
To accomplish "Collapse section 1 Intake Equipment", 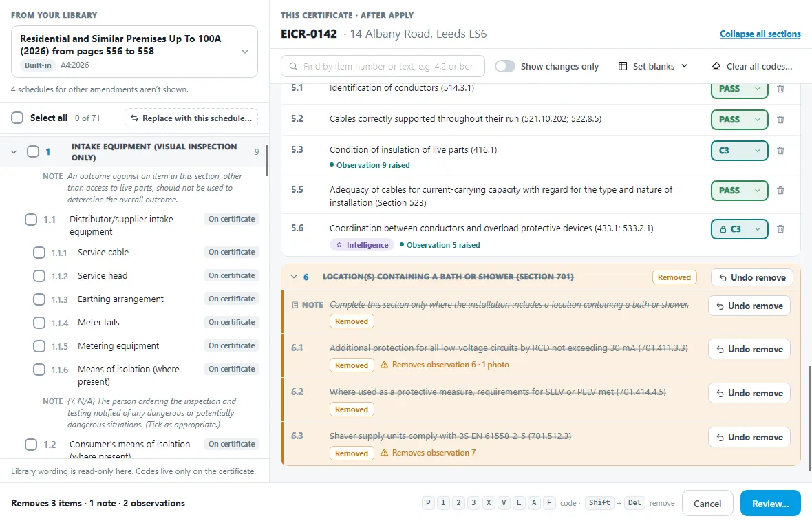I will 14,151.
